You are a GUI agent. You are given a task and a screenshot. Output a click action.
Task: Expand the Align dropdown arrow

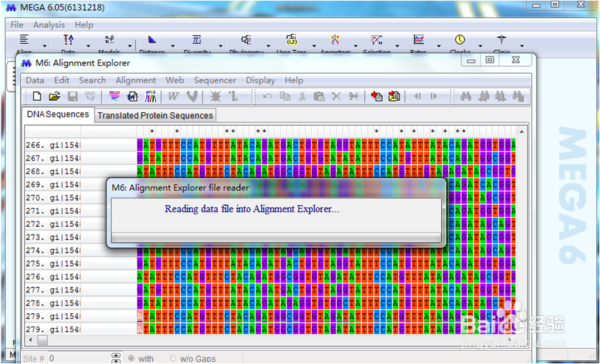click(45, 46)
